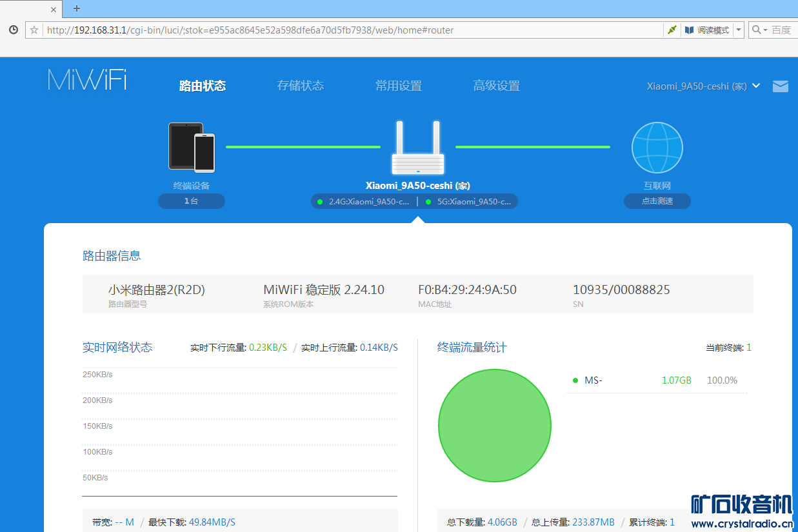Image resolution: width=798 pixels, height=532 pixels.
Task: Click the Internet globe icon
Action: coord(657,148)
